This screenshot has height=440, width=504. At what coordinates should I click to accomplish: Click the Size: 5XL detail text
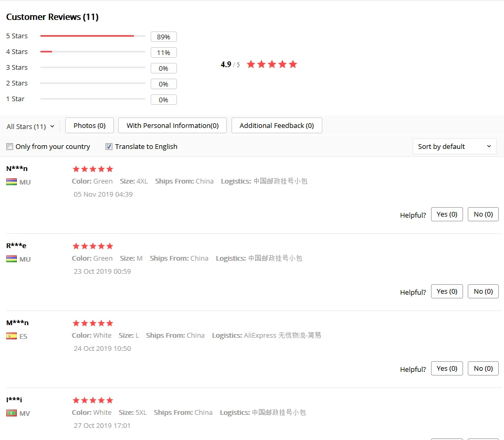(133, 412)
